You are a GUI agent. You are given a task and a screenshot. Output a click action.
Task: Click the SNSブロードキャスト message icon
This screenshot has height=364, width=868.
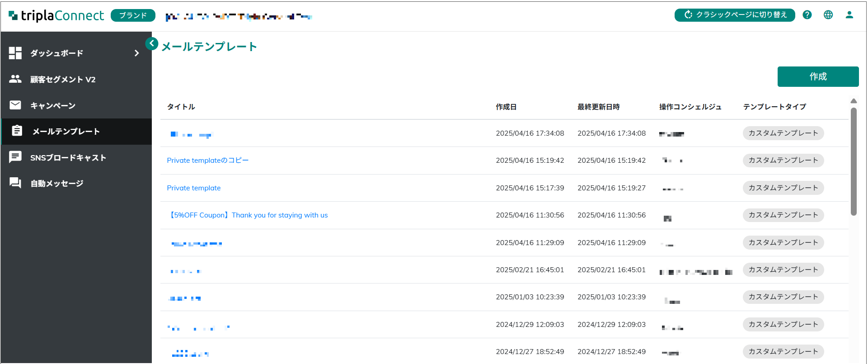pyautogui.click(x=15, y=157)
